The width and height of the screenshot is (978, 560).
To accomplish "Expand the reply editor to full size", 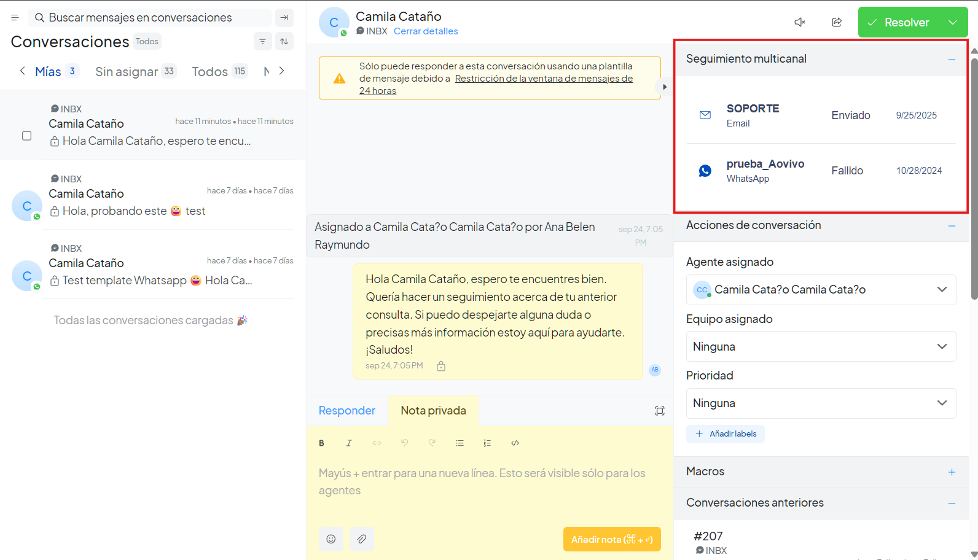I will coord(659,411).
